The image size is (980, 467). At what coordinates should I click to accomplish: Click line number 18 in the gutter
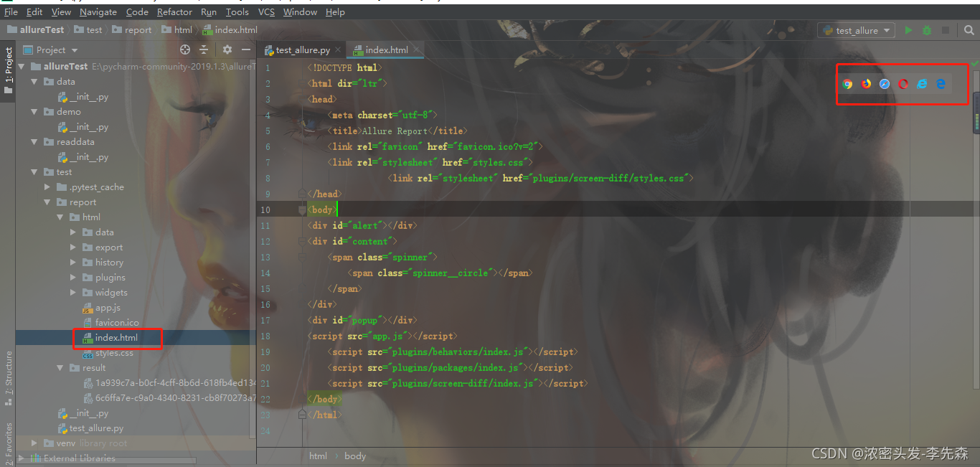pos(265,336)
